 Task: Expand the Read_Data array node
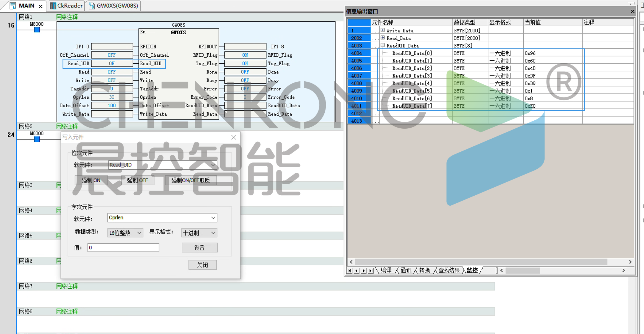(382, 38)
